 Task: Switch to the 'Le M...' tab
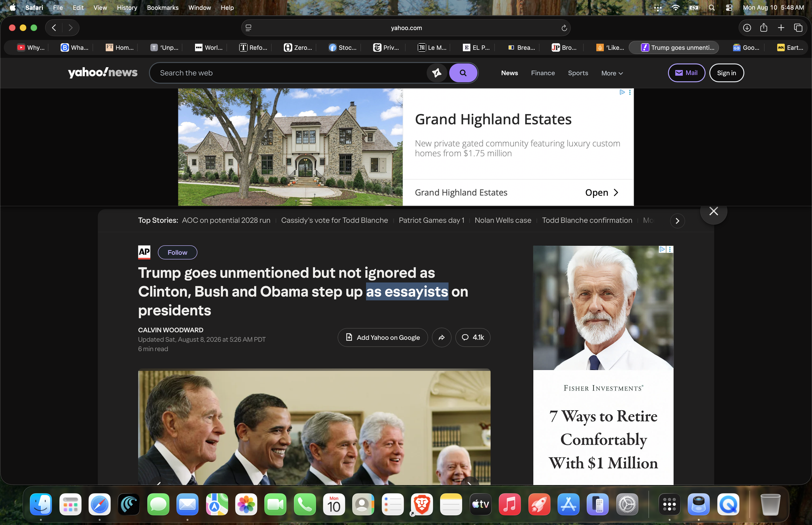click(432, 47)
